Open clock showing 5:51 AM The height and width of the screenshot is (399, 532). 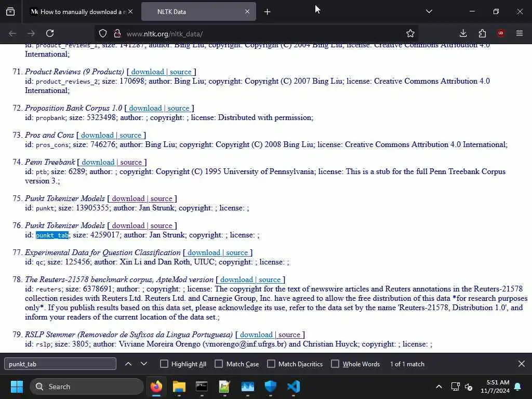point(495,387)
